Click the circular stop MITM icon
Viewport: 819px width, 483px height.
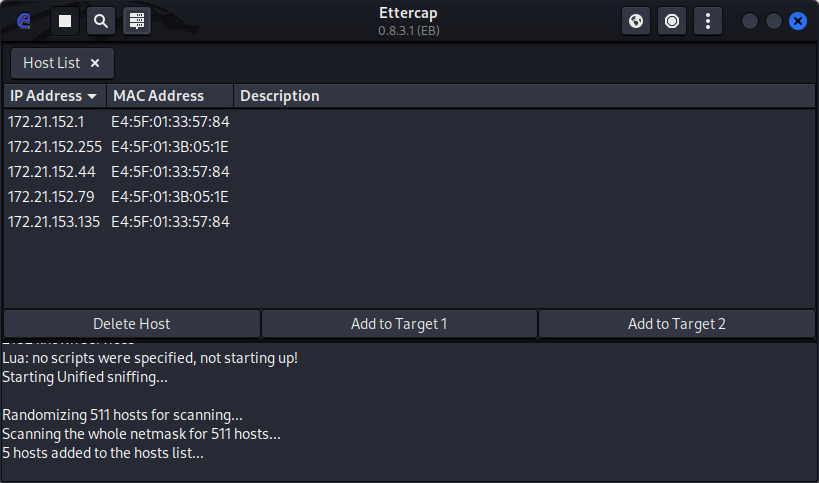[672, 20]
